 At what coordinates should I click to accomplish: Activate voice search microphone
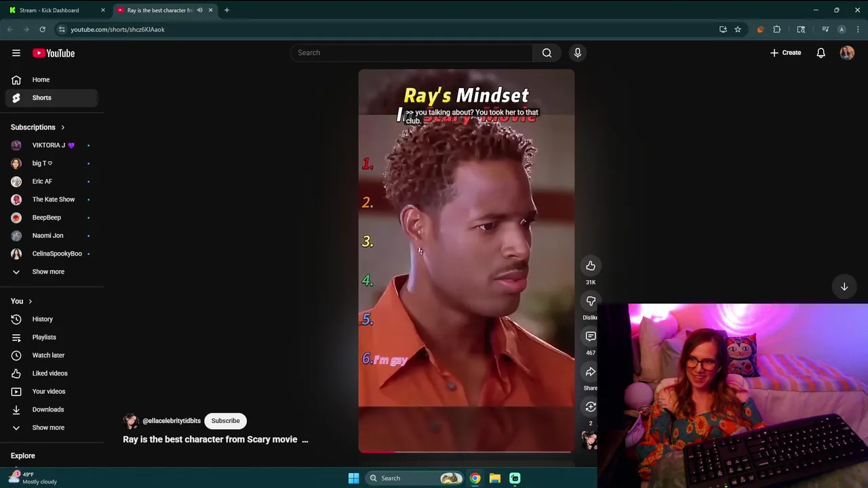point(578,53)
